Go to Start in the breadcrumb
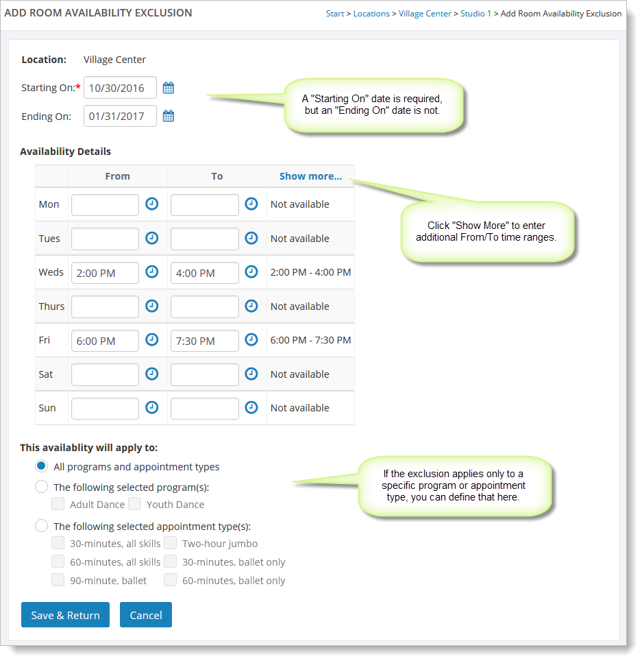 point(335,14)
